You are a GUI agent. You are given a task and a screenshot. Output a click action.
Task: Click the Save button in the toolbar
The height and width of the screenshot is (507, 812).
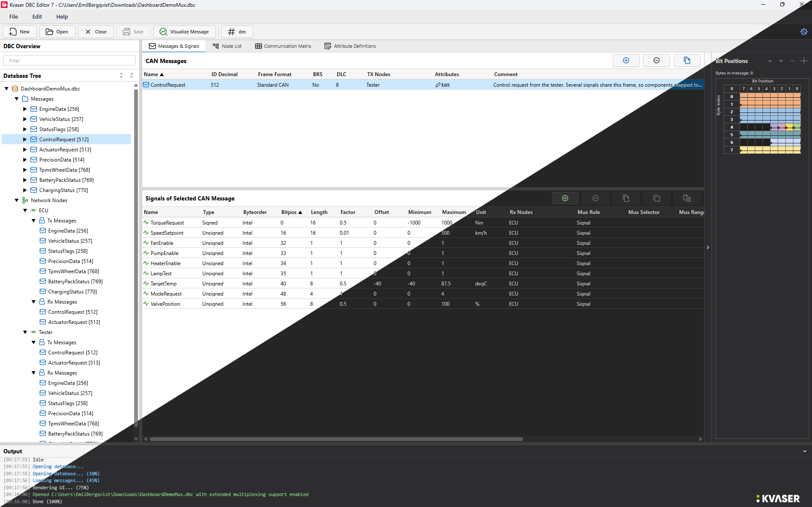[133, 32]
